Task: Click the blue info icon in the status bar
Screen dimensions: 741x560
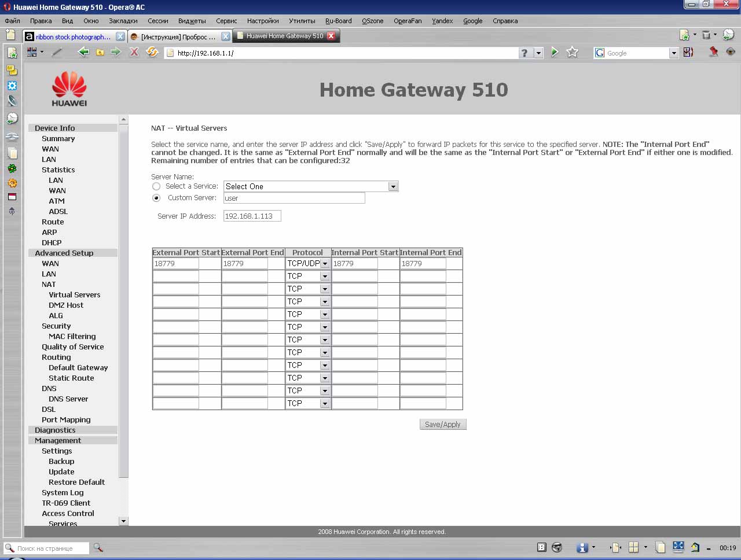Action: 582,547
